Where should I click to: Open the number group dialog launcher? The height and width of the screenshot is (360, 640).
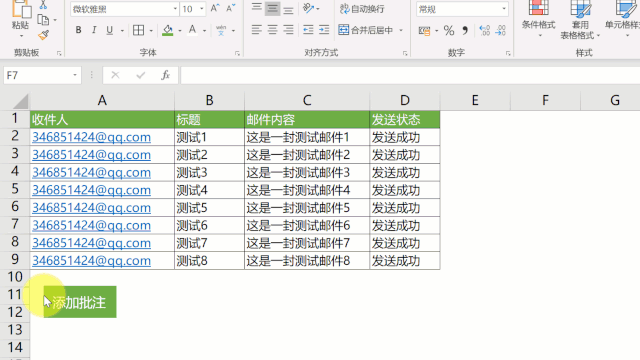(x=508, y=53)
